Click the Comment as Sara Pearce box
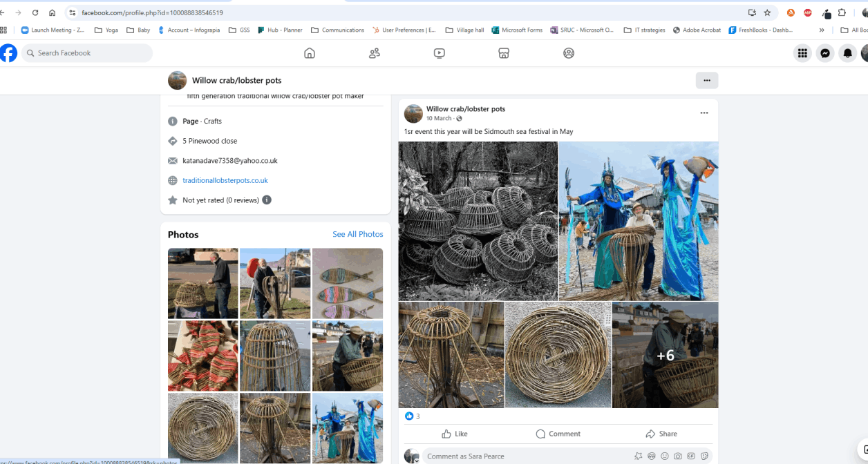 525,456
